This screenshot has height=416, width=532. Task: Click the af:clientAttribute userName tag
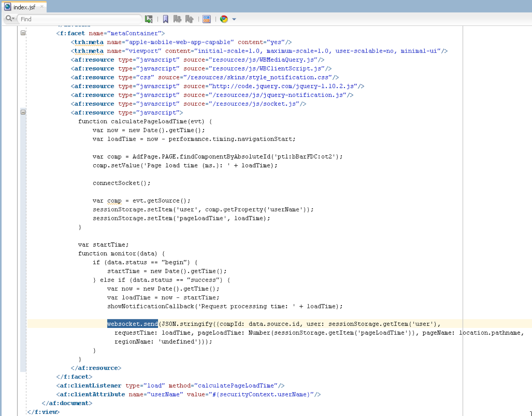point(189,394)
